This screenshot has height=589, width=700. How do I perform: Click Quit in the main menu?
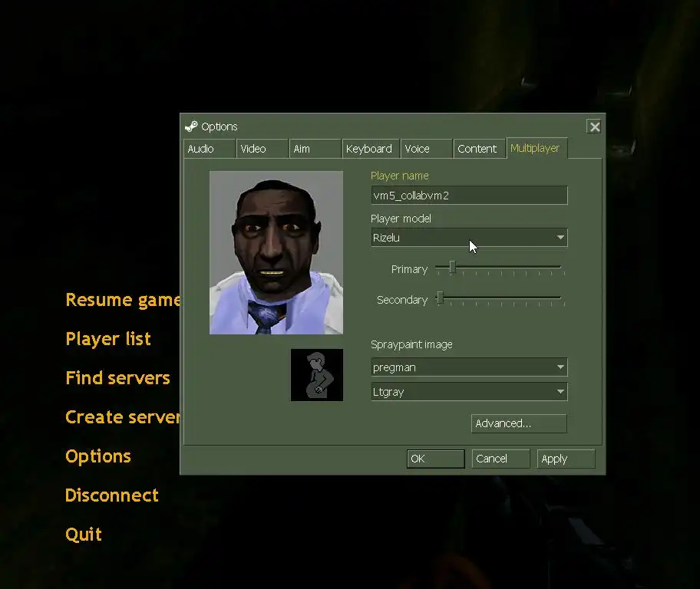[84, 535]
